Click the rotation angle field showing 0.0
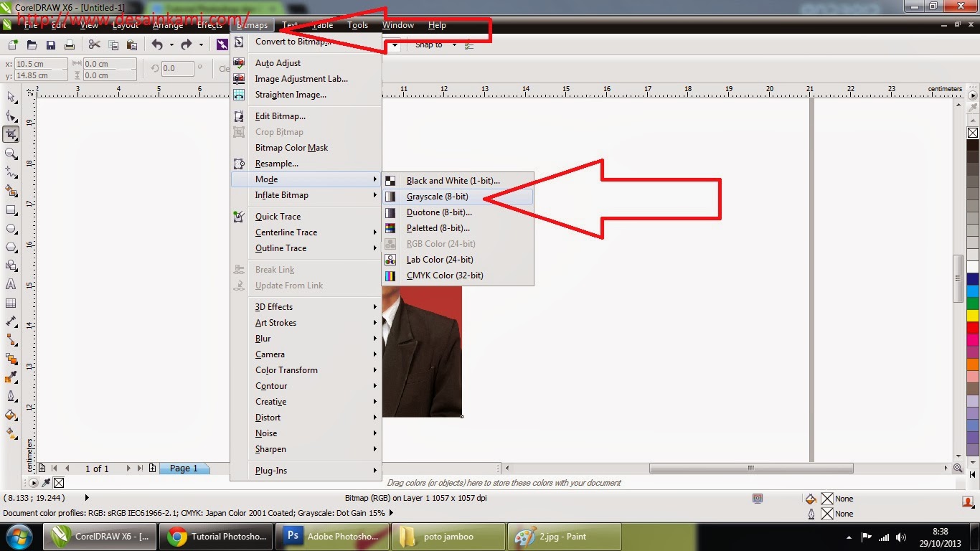Viewport: 980px width, 551px height. (x=177, y=69)
